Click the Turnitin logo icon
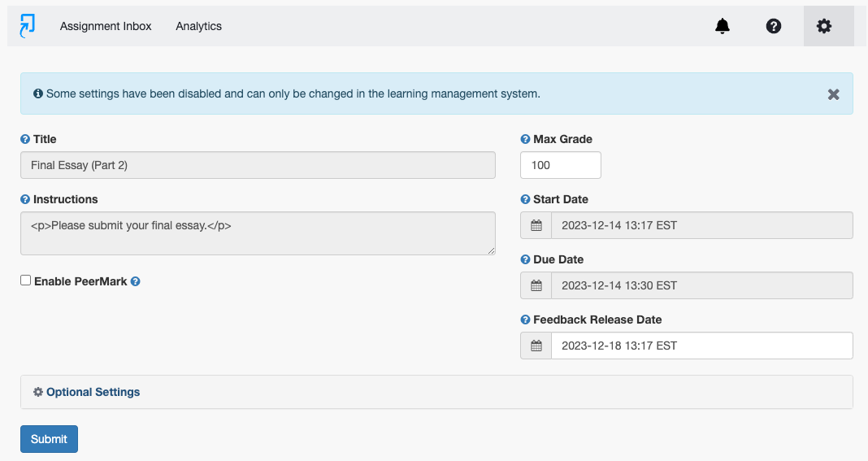 point(27,26)
